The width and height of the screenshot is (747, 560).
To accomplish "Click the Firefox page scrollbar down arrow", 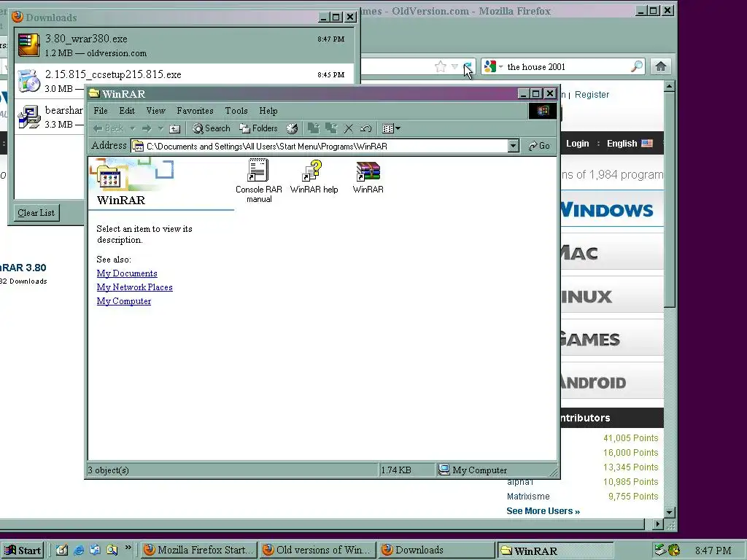I will 670,513.
